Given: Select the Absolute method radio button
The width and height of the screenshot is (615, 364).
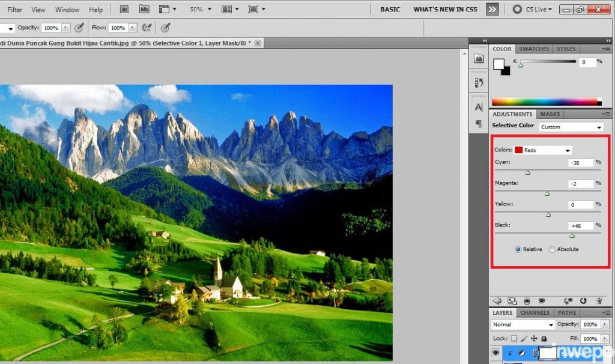Looking at the screenshot, I should [552, 249].
